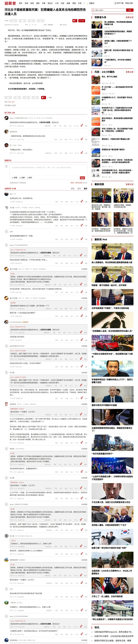This screenshot has width=138, height=644.
Task: Expand 全部楼层 on 战无不胜的XXXXXXX comment
Action: (84, 346)
